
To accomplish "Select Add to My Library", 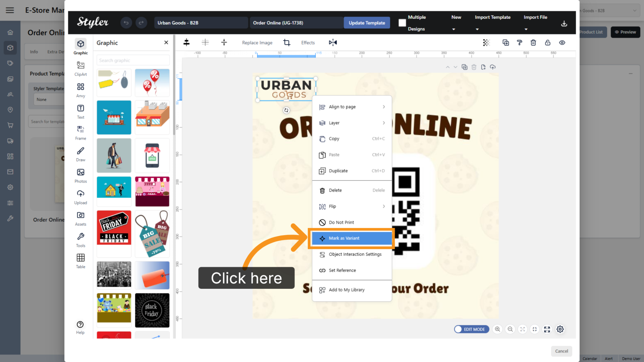I will pyautogui.click(x=352, y=290).
